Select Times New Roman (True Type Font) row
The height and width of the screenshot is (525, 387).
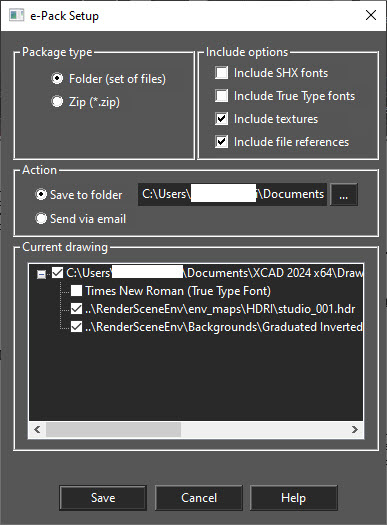pos(178,291)
